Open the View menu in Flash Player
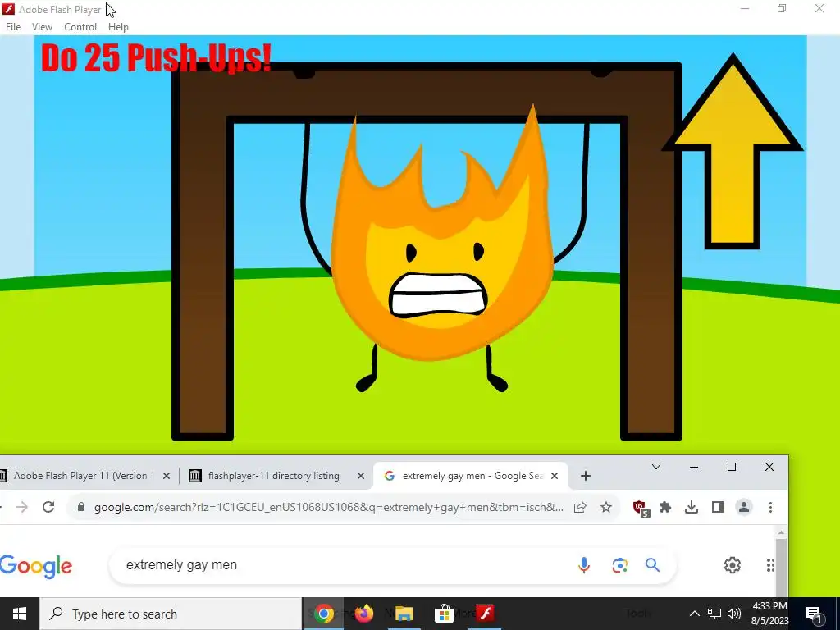The image size is (840, 630). click(42, 27)
